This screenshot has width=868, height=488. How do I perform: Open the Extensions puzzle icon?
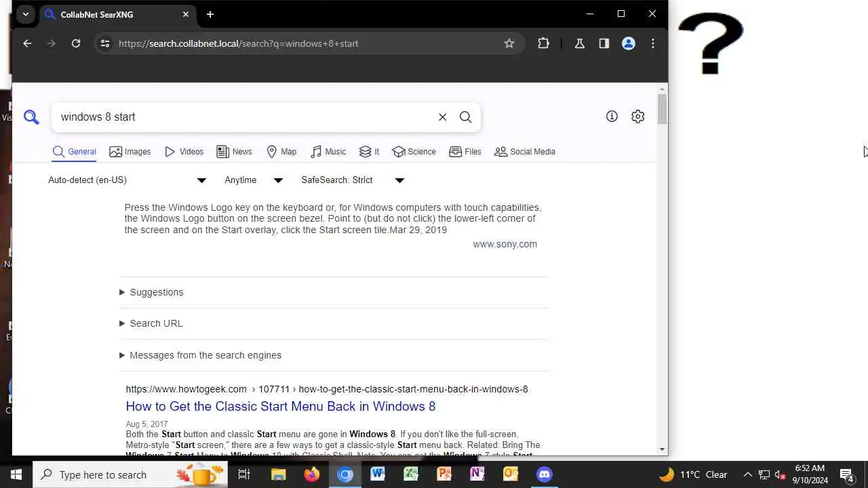[x=543, y=43]
